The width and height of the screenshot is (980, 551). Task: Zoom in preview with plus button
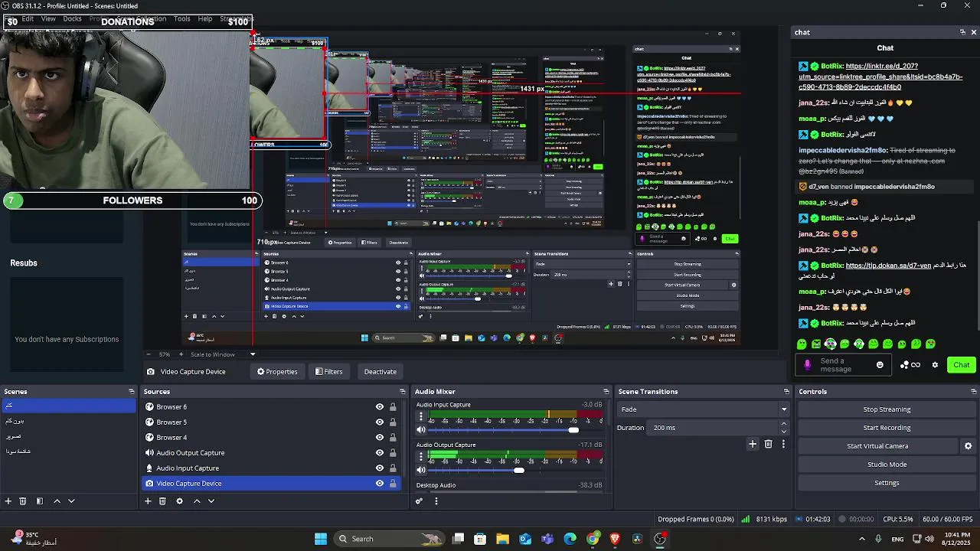pyautogui.click(x=181, y=354)
